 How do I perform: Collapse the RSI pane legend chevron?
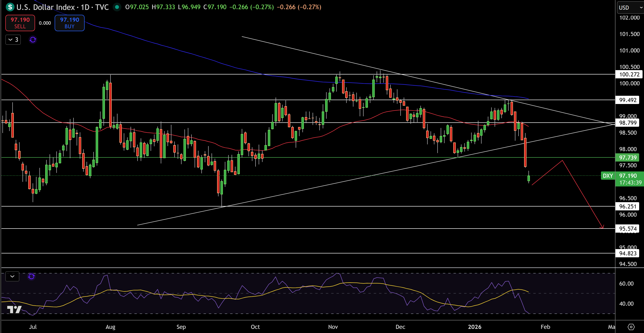pyautogui.click(x=12, y=276)
